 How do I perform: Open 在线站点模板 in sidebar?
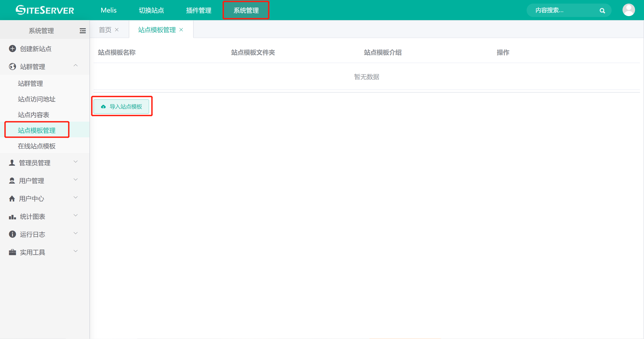tap(36, 146)
